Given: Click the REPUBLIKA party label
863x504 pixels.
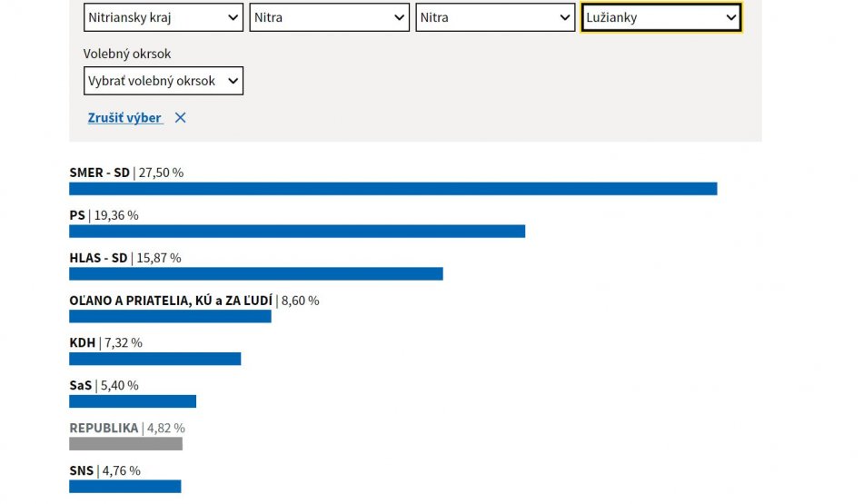Looking at the screenshot, I should point(104,428).
